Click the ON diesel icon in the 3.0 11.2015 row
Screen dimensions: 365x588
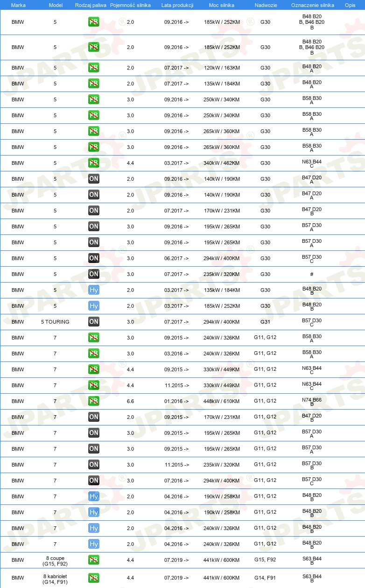click(94, 465)
